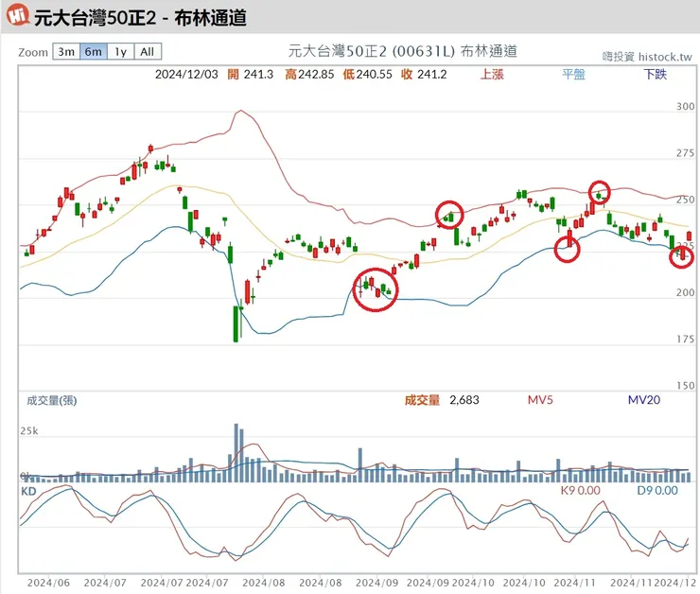The height and width of the screenshot is (594, 700).
Task: Click the 300 price axis label
Action: (685, 106)
